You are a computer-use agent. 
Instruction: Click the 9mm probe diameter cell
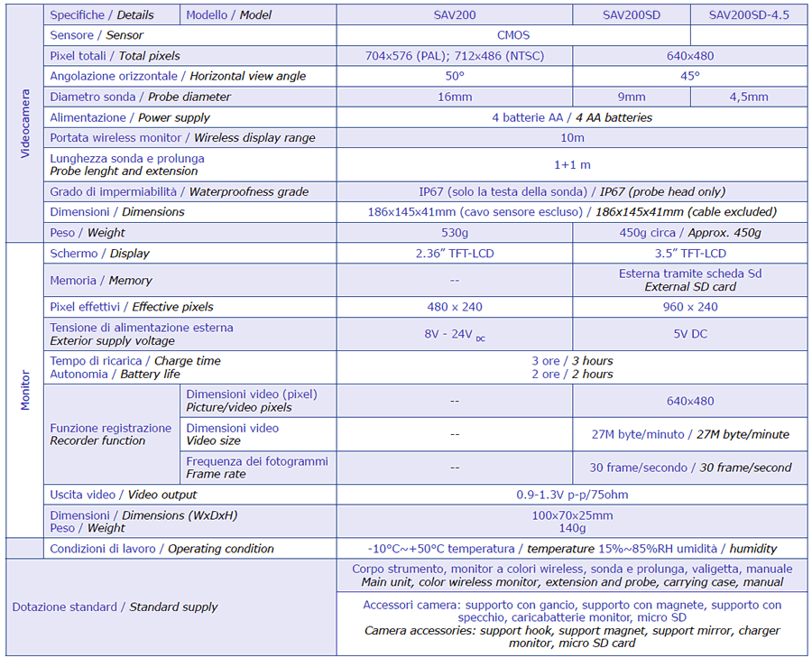click(632, 97)
